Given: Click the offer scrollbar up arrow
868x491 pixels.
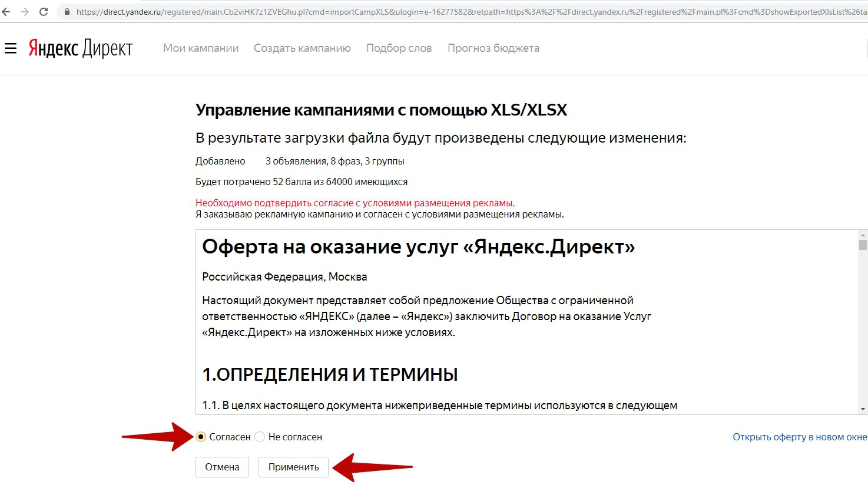Looking at the screenshot, I should tap(863, 235).
